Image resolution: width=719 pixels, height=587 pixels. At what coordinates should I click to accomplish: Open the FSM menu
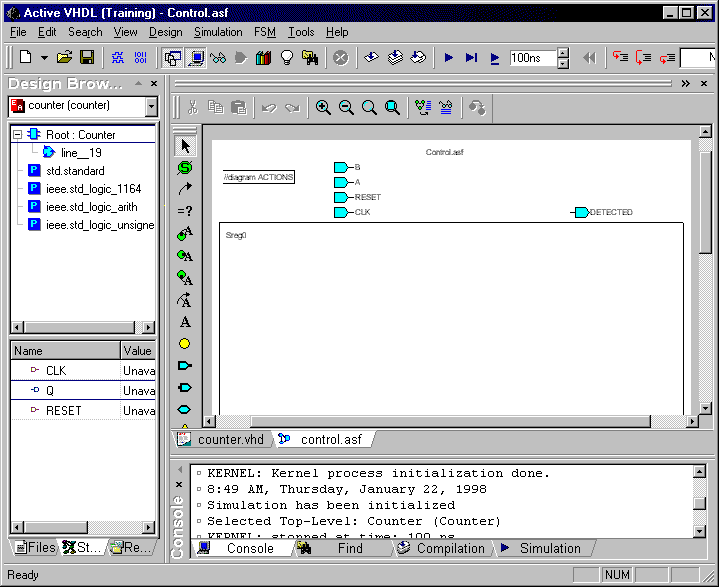265,32
